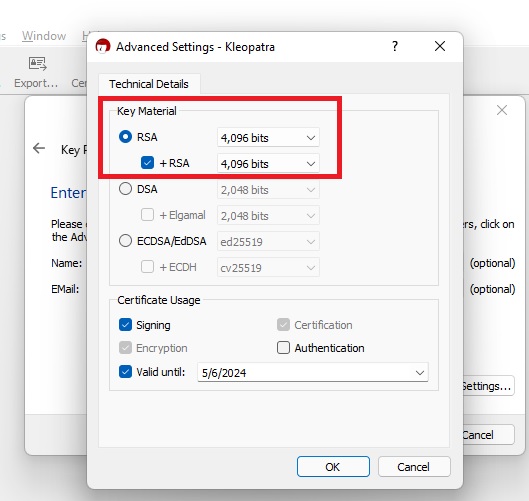This screenshot has height=501, width=529.
Task: Click the Advanced Settings button behind dialog
Action: tap(488, 386)
